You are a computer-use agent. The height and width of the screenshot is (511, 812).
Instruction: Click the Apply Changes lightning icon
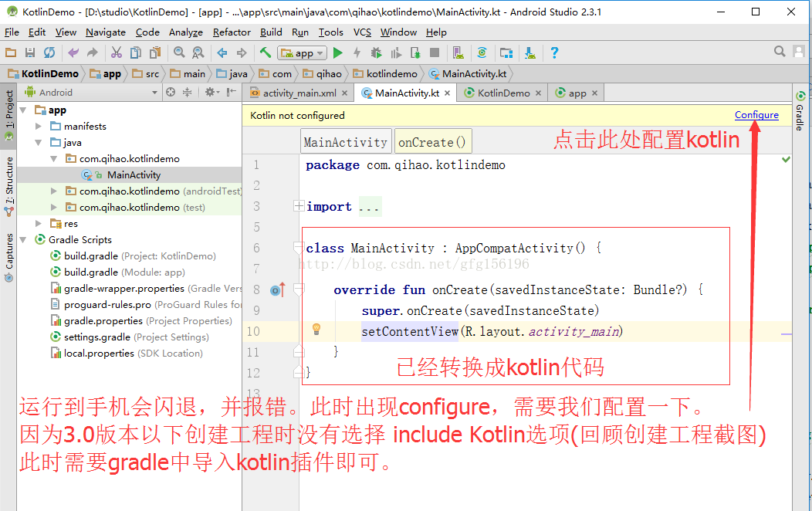point(357,52)
